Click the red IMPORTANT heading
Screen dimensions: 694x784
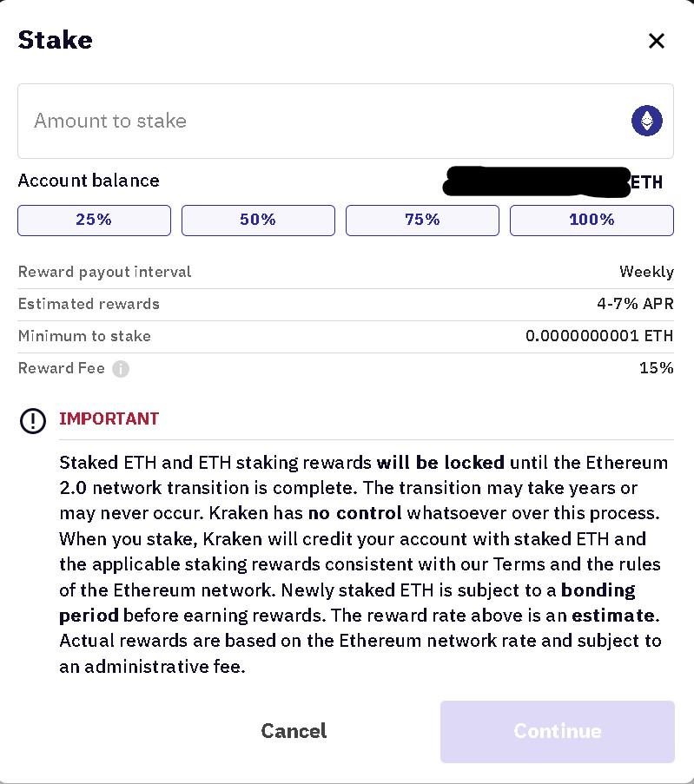[x=109, y=418]
